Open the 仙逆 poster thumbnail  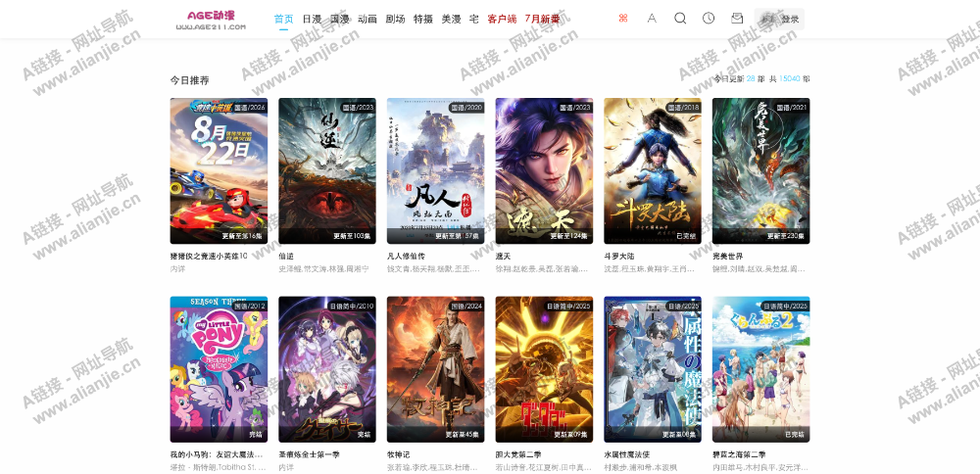click(x=327, y=170)
